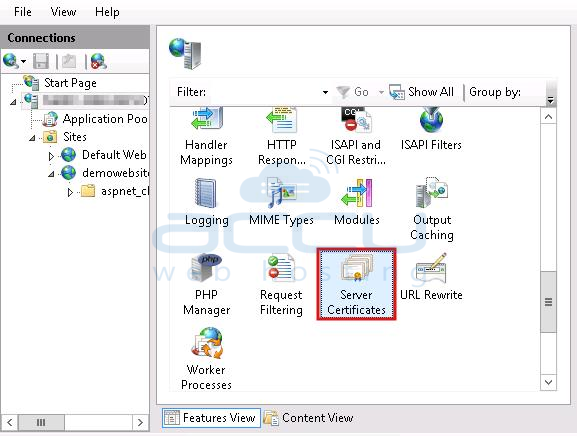This screenshot has width=577, height=436.
Task: Open the MIME Types feature
Action: click(281, 202)
